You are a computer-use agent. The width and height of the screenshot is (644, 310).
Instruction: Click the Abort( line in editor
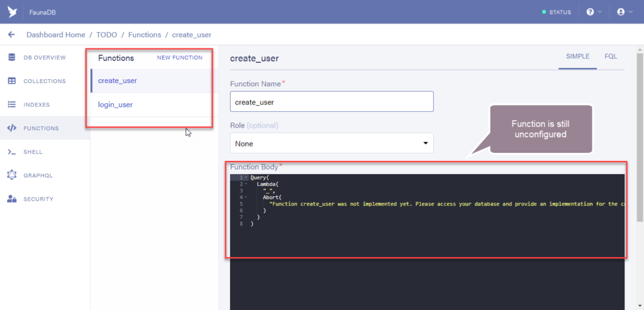click(x=273, y=197)
